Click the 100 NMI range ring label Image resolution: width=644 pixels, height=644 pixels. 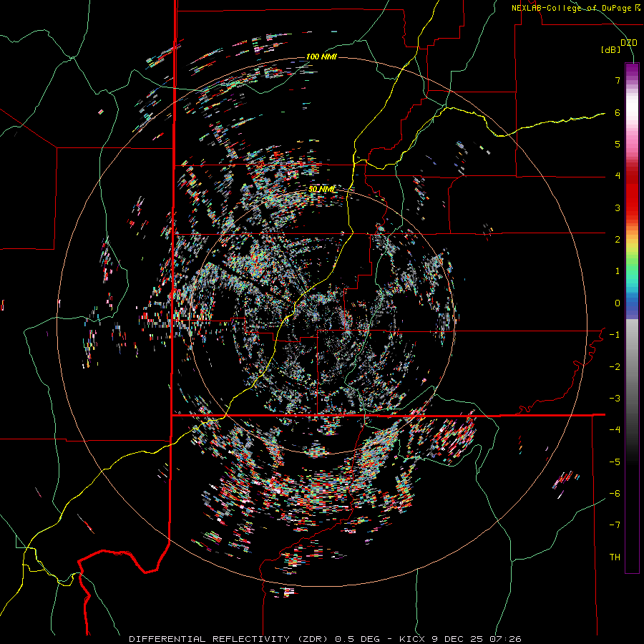click(x=321, y=57)
